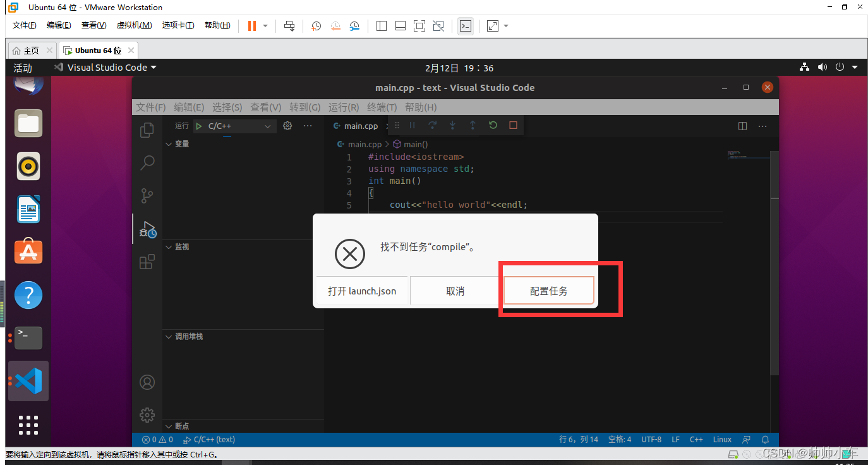Open the Source Control view icon
This screenshot has height=465, width=868.
[x=147, y=195]
